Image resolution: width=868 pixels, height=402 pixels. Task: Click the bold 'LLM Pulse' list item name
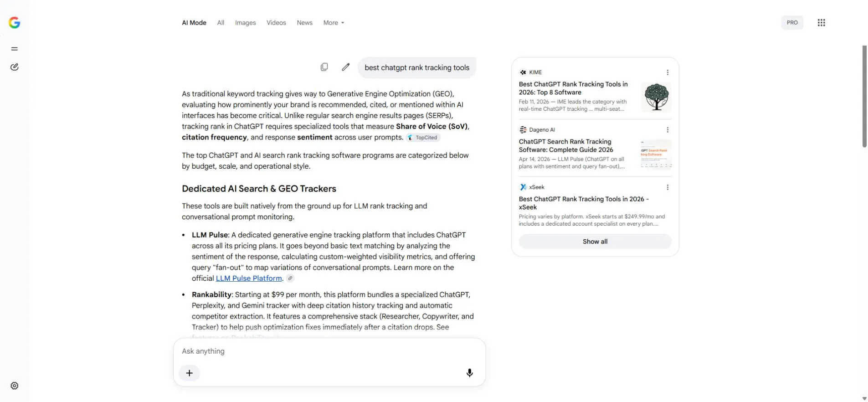[x=210, y=235]
